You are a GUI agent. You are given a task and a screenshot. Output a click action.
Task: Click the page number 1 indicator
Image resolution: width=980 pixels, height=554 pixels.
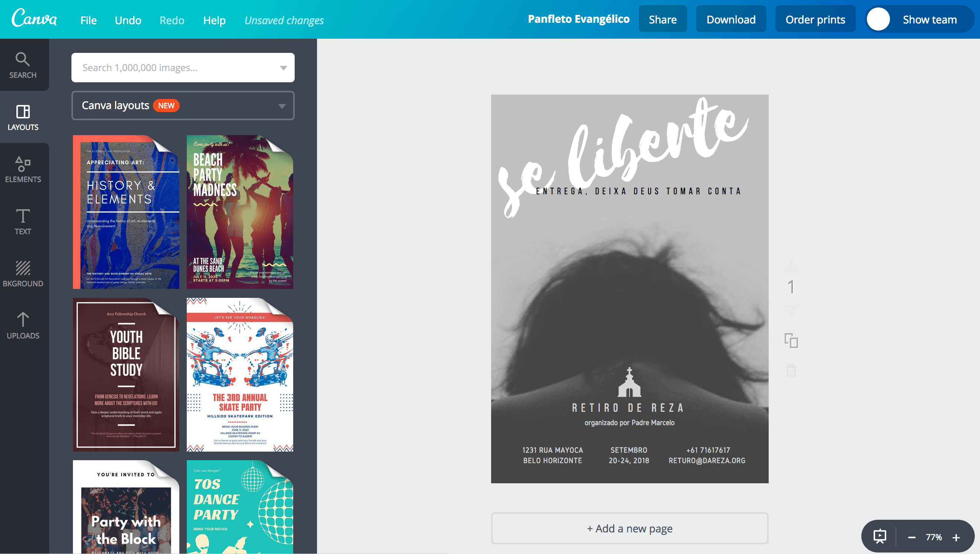click(x=791, y=287)
